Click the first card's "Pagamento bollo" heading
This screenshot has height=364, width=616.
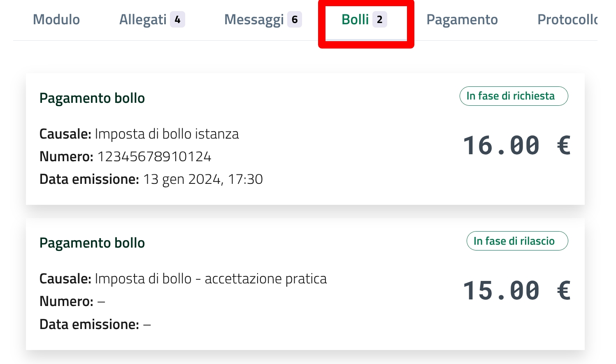click(x=92, y=98)
